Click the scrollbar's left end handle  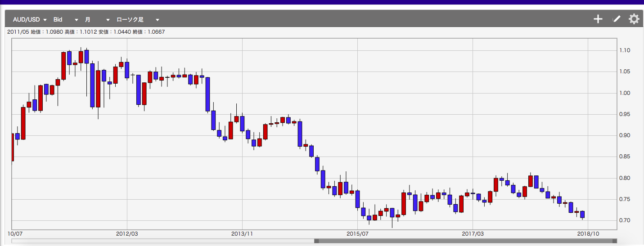[x=316, y=241]
